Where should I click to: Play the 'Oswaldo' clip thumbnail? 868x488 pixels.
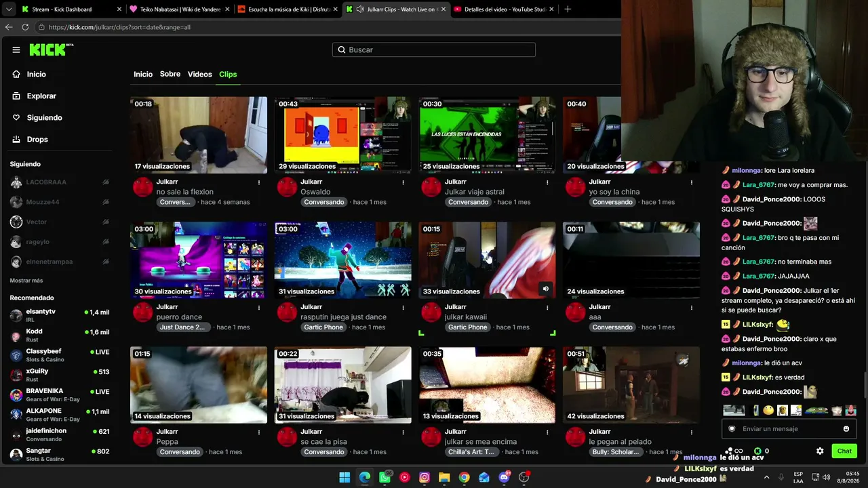tap(342, 135)
